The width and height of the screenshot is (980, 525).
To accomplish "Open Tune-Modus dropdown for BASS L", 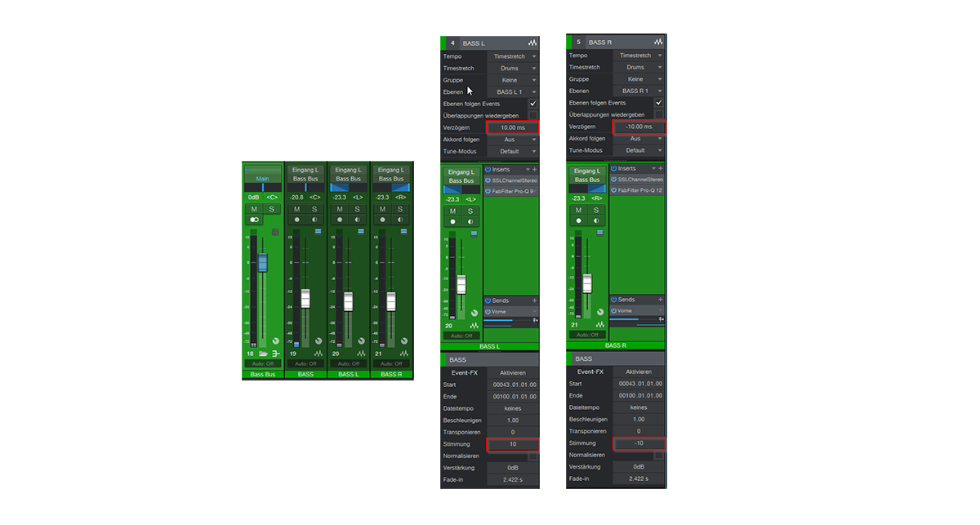I will click(513, 151).
